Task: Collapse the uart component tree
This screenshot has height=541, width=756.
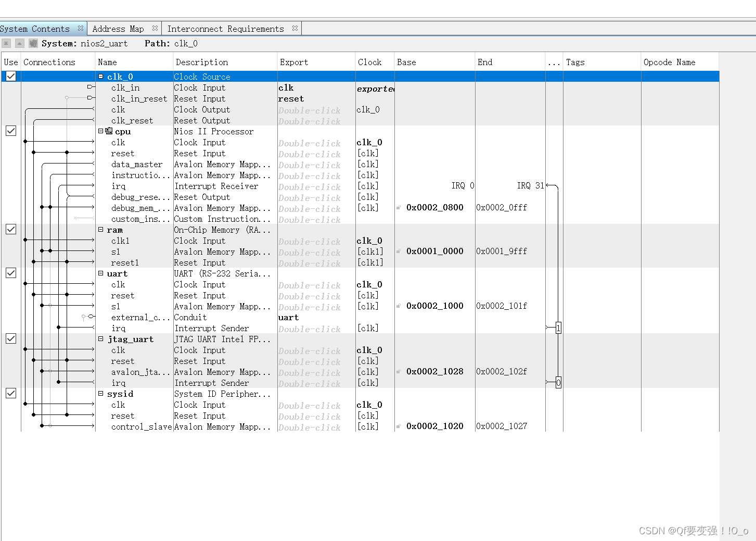Action: pyautogui.click(x=101, y=273)
